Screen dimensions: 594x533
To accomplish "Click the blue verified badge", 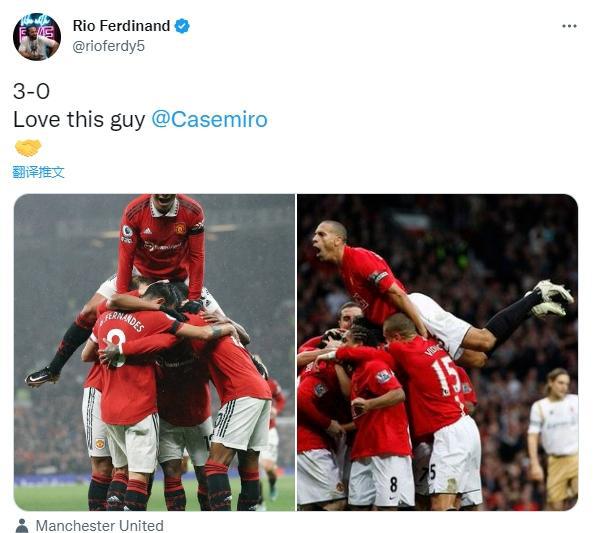I will (x=182, y=26).
